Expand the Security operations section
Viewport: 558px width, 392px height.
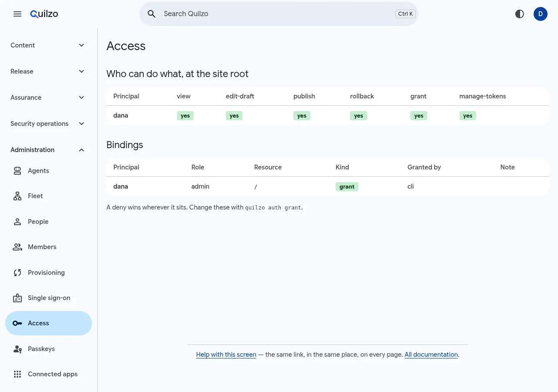(x=48, y=124)
